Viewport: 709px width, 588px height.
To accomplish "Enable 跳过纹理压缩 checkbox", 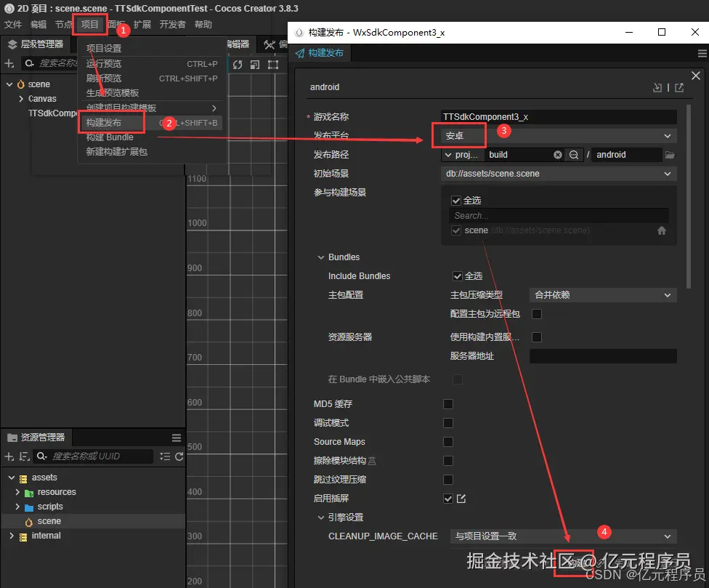I will pos(448,480).
